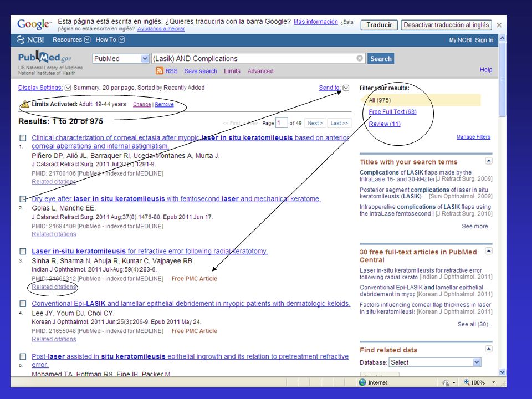Click Sign In
This screenshot has width=532, height=399.
coord(484,40)
